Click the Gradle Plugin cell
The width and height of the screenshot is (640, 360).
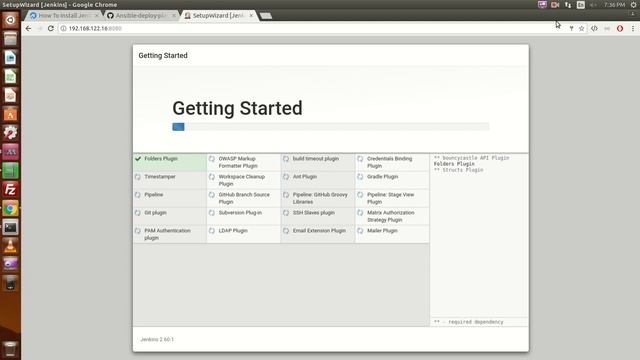(x=392, y=180)
